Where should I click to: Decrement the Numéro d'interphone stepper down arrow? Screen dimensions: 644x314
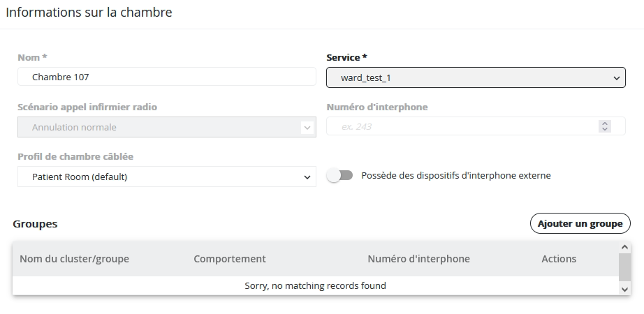(605, 129)
